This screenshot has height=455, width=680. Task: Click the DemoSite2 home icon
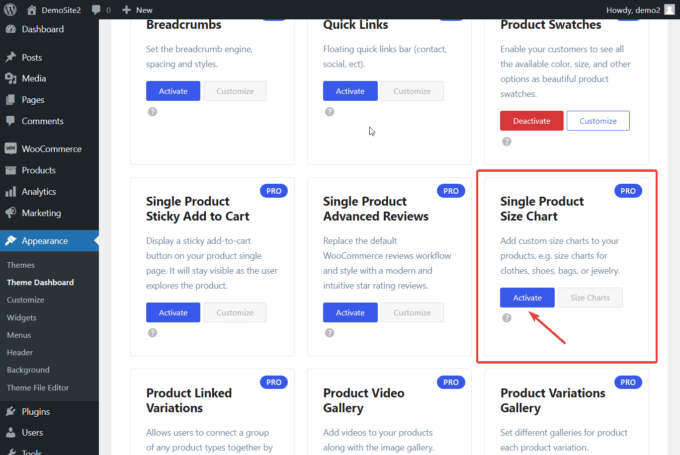point(31,10)
